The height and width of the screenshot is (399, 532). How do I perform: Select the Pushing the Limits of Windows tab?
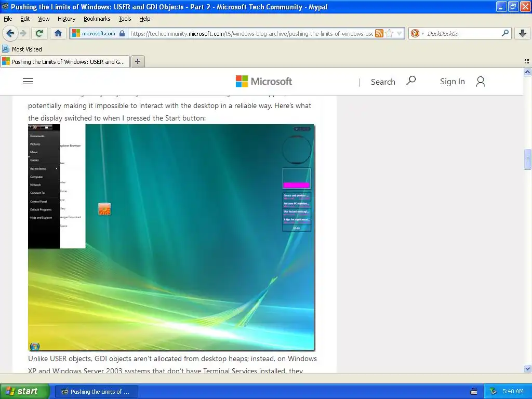click(x=65, y=61)
